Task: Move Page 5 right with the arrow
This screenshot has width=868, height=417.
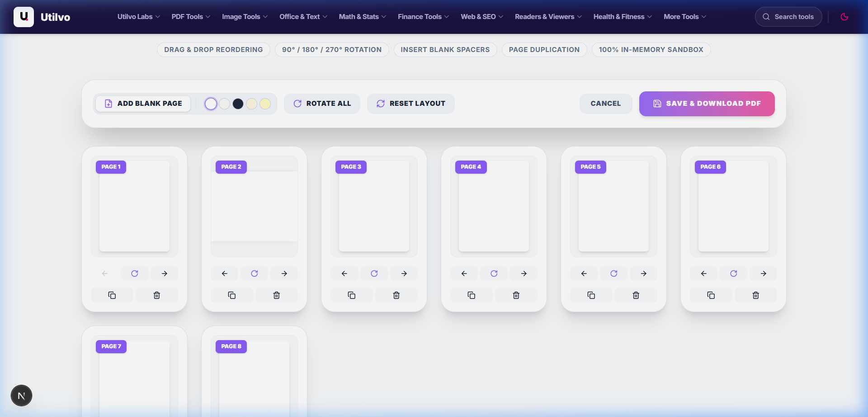Action: pos(643,274)
